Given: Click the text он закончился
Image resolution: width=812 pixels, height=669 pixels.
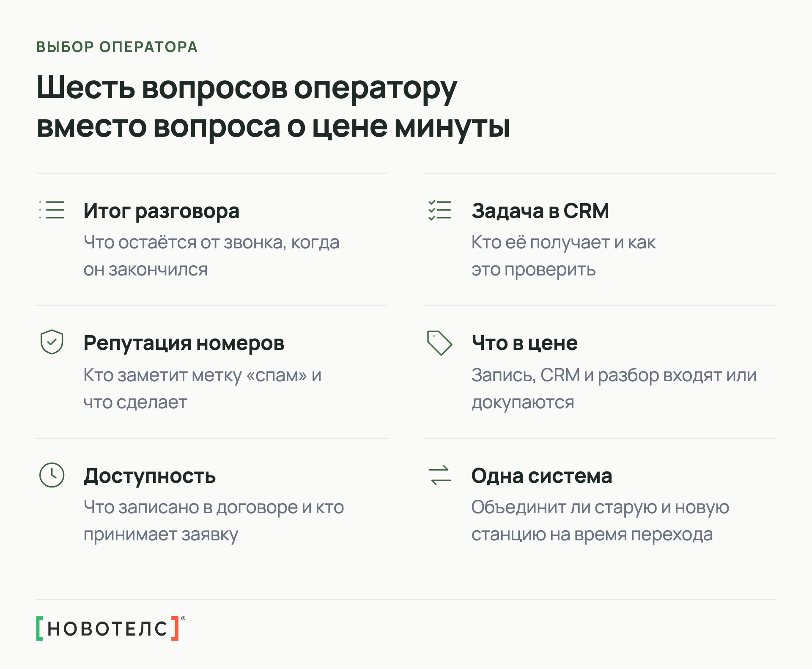Looking at the screenshot, I should 145,270.
